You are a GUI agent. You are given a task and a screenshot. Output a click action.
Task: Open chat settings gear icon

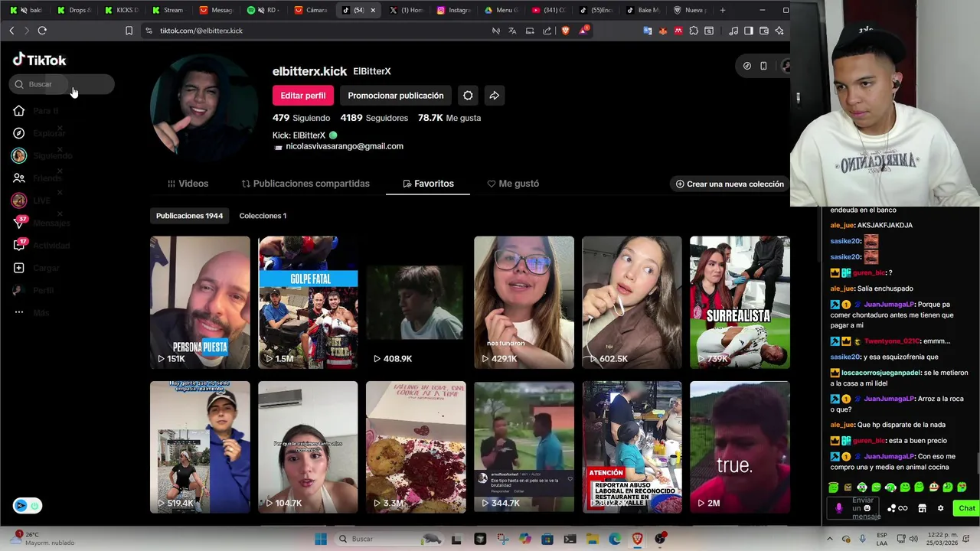(940, 508)
